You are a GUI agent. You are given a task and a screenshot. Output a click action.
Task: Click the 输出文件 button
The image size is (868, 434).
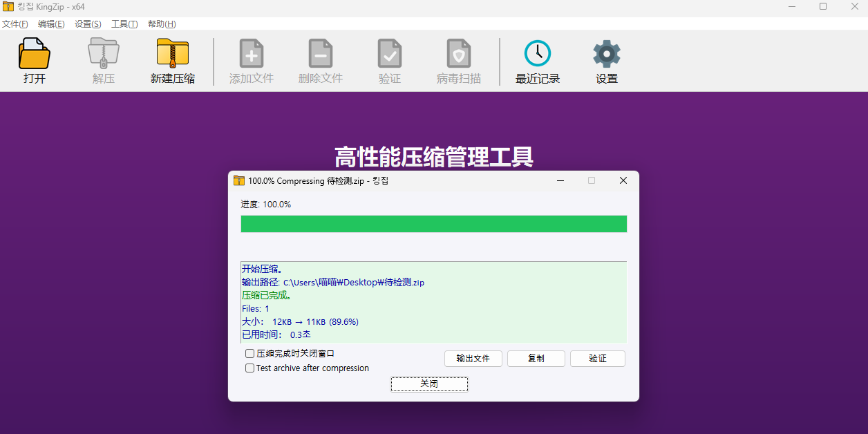pyautogui.click(x=473, y=359)
